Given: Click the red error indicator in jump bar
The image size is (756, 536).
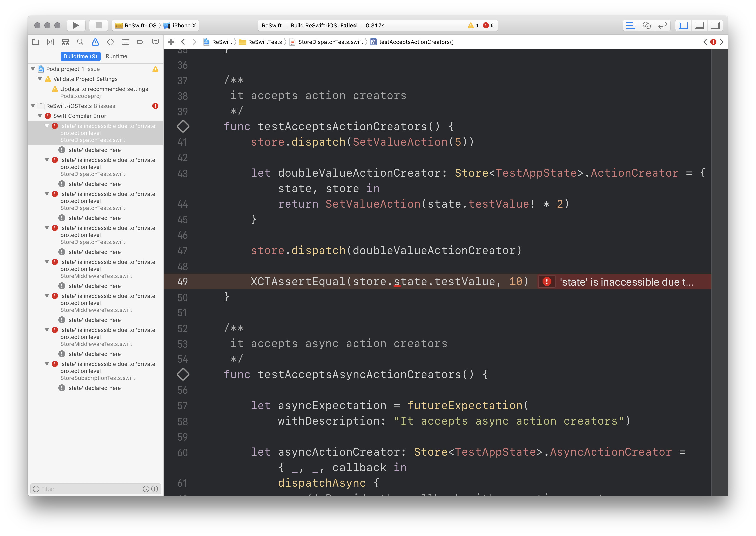Looking at the screenshot, I should (x=713, y=42).
